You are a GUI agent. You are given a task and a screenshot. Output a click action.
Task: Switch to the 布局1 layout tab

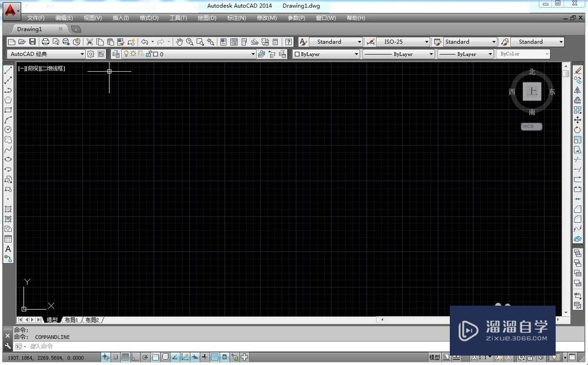click(72, 320)
